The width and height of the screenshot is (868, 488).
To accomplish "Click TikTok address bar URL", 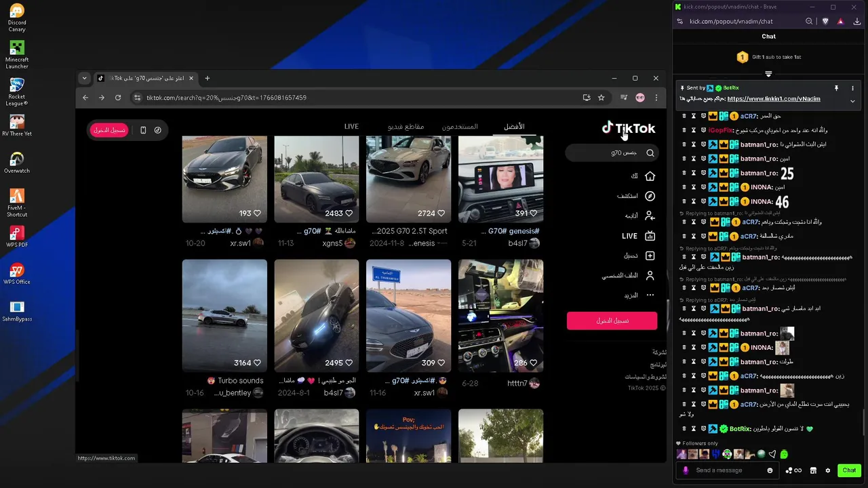I will tap(226, 98).
